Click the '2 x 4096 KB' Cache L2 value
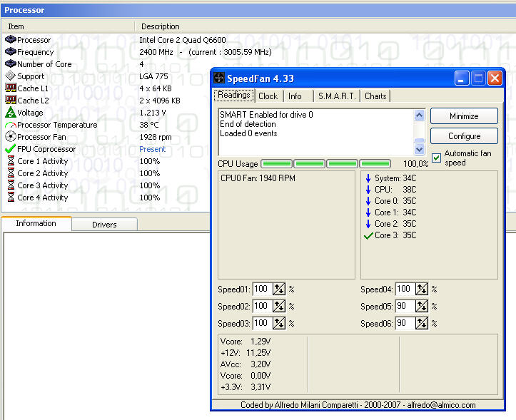This screenshot has height=420, width=516. point(160,101)
